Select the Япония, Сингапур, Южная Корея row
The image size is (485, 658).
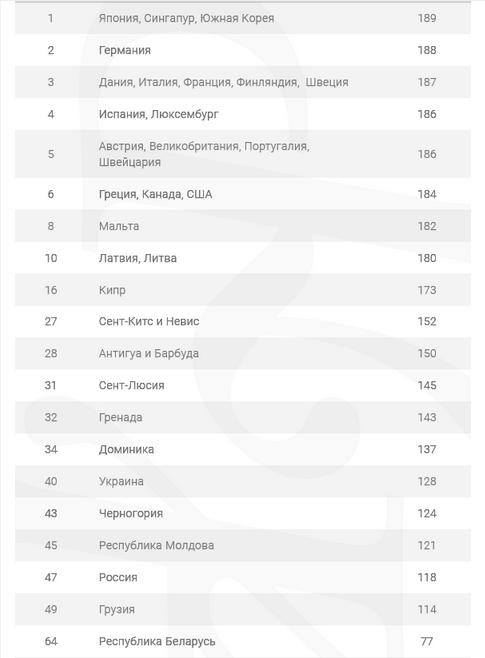click(x=243, y=18)
